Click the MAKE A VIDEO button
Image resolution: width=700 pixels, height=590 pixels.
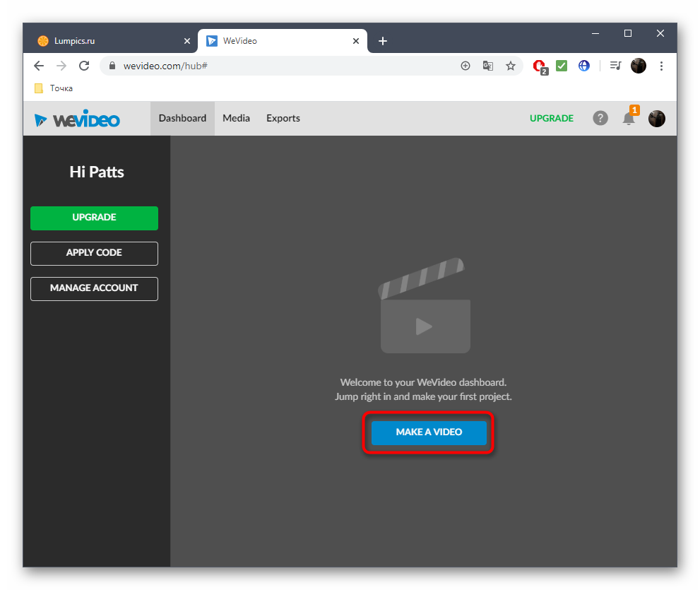[429, 432]
